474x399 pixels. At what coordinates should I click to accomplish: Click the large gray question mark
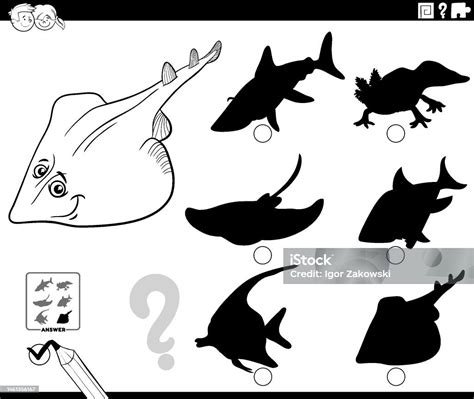(x=155, y=321)
